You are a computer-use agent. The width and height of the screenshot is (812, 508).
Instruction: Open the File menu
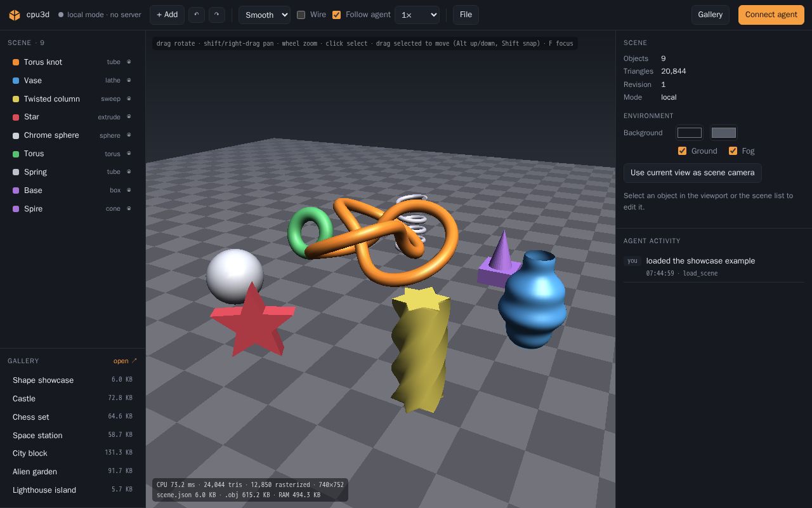pos(466,15)
